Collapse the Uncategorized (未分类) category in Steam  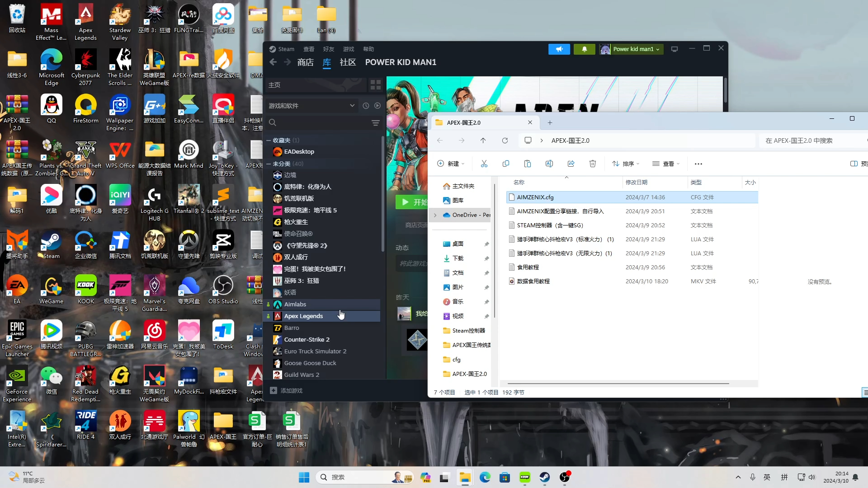(x=269, y=164)
